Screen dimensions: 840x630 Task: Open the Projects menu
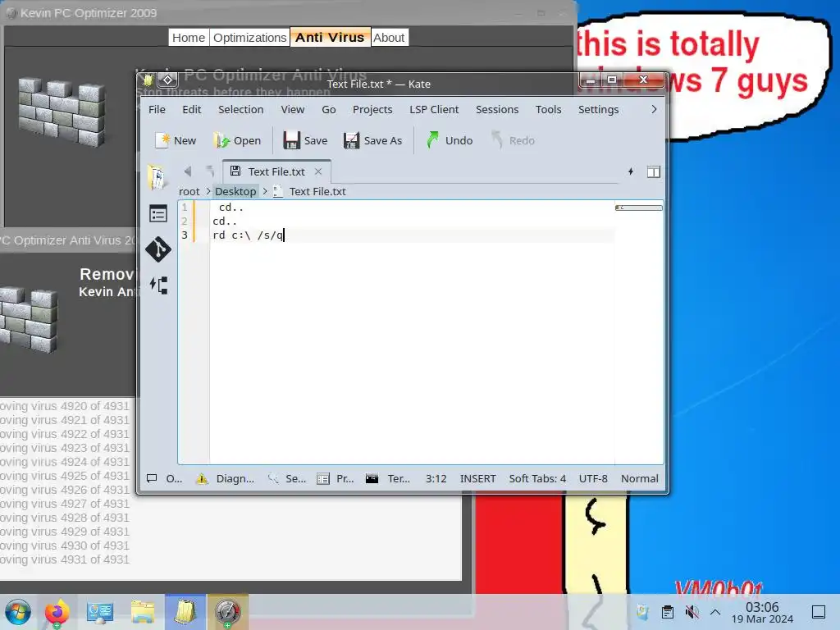click(372, 109)
